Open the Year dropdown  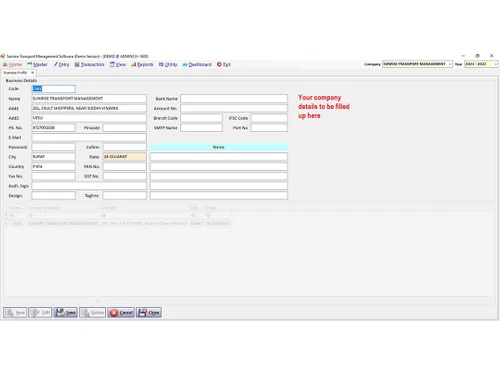[495, 64]
